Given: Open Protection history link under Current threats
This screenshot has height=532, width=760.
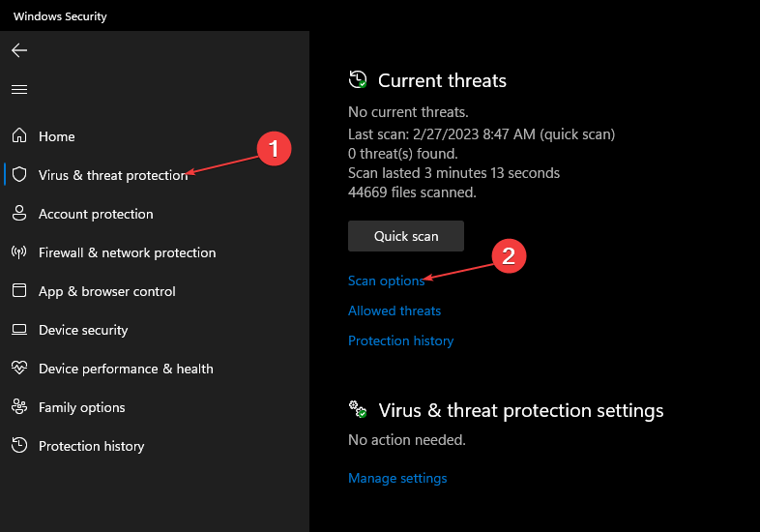Looking at the screenshot, I should coord(400,340).
